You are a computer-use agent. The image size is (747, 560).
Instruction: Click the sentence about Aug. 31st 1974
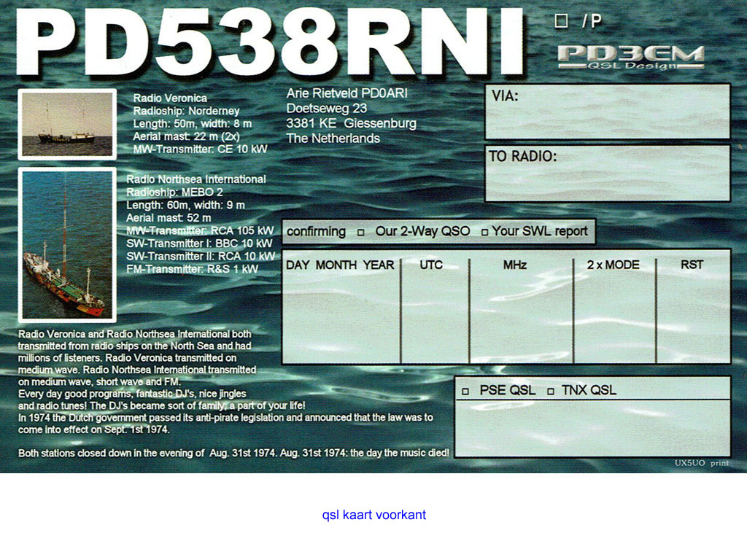click(233, 454)
